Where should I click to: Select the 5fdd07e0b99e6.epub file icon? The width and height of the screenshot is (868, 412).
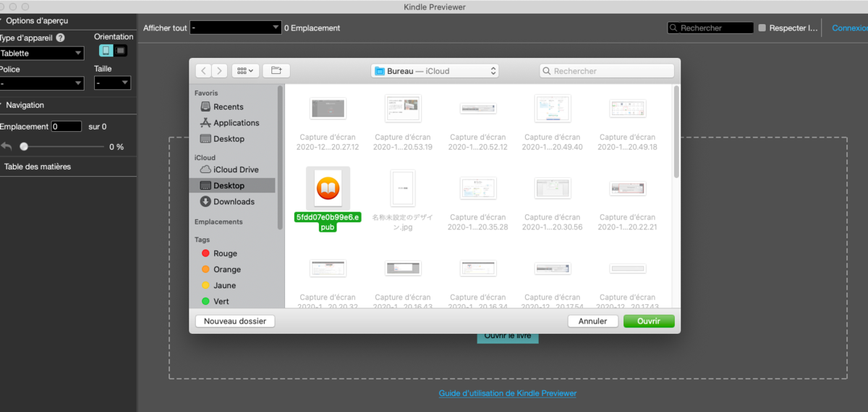coord(328,188)
